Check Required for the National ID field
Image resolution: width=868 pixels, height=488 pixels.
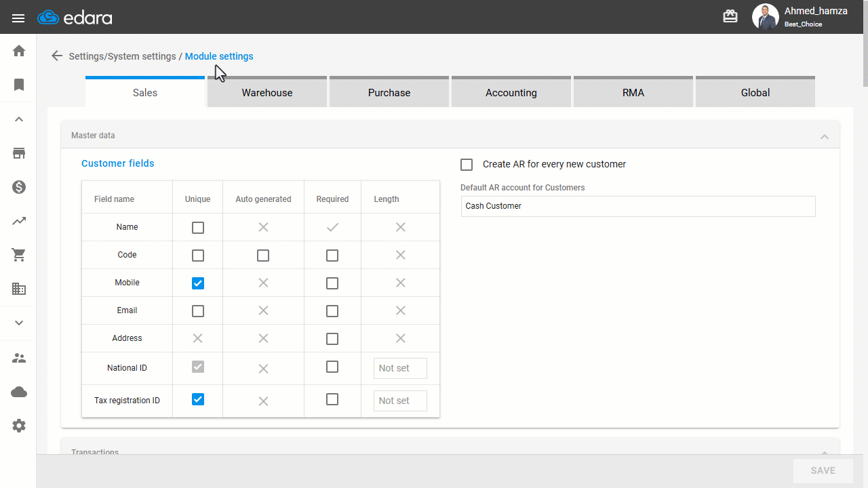[x=332, y=367]
